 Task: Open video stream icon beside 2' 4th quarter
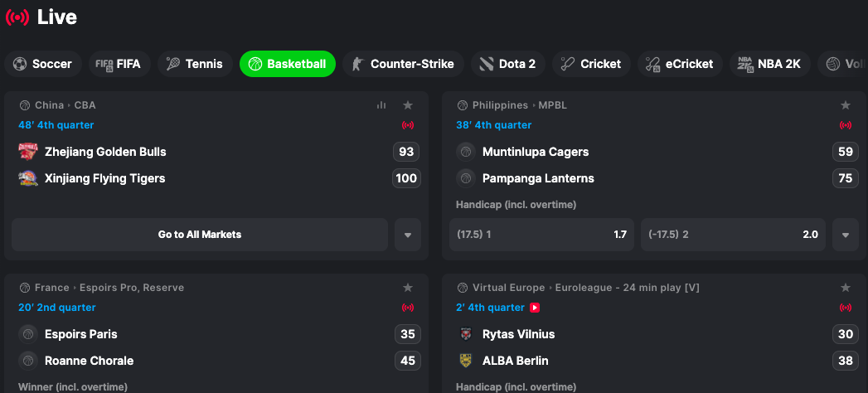click(534, 308)
